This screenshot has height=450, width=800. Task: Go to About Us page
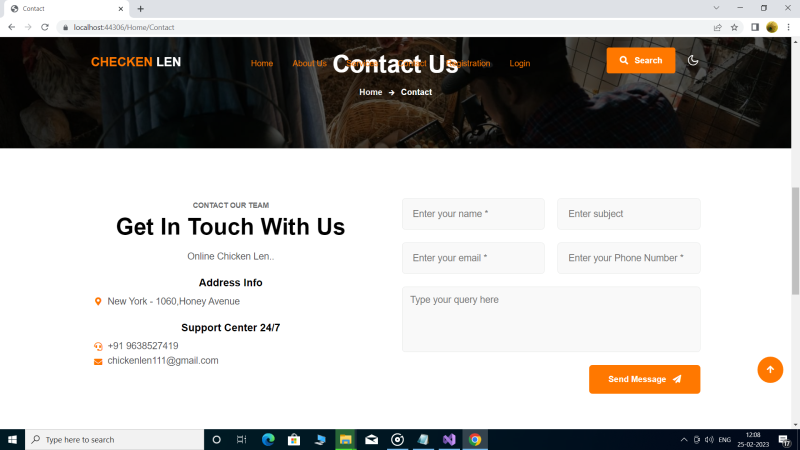[309, 63]
